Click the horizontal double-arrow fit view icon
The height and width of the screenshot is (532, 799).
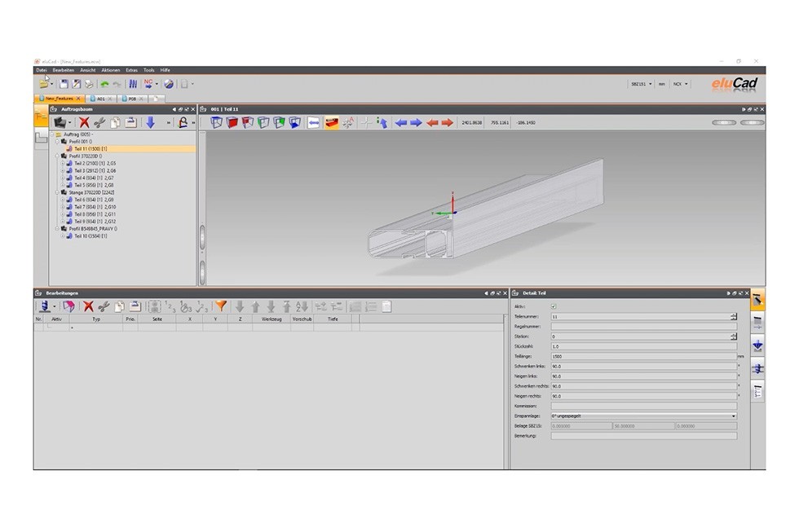(x=313, y=123)
